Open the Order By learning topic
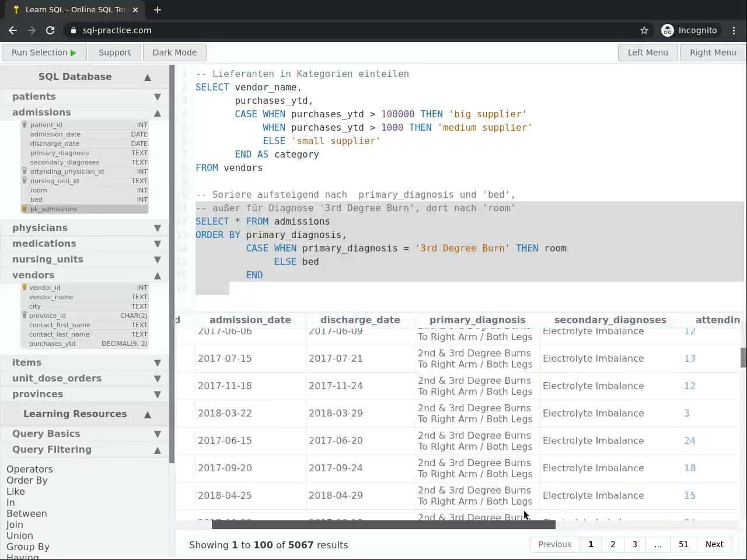 tap(27, 480)
